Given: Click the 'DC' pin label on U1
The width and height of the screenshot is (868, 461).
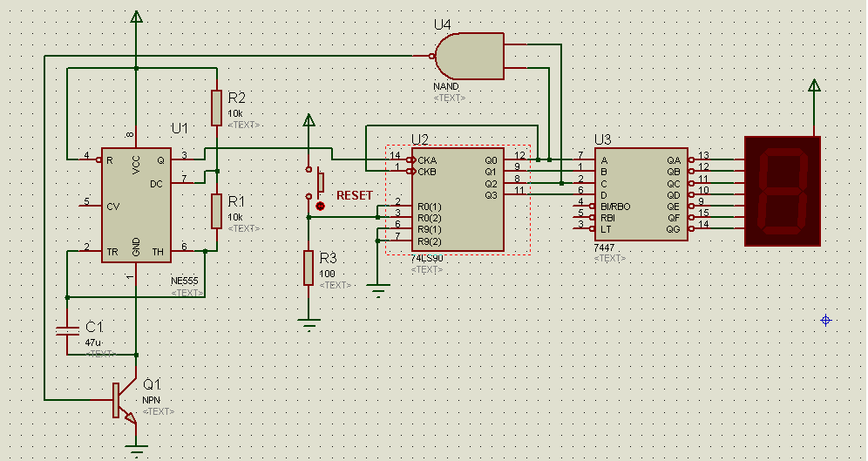Looking at the screenshot, I should click(x=157, y=184).
